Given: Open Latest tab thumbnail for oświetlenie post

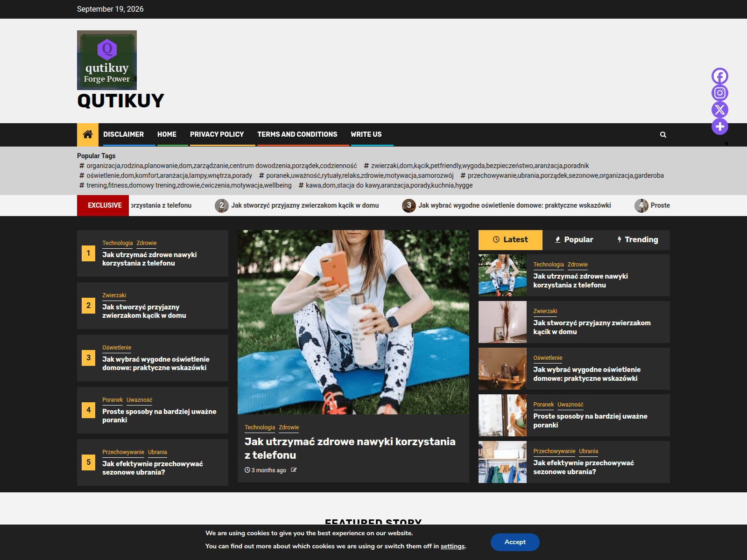Looking at the screenshot, I should tap(502, 369).
